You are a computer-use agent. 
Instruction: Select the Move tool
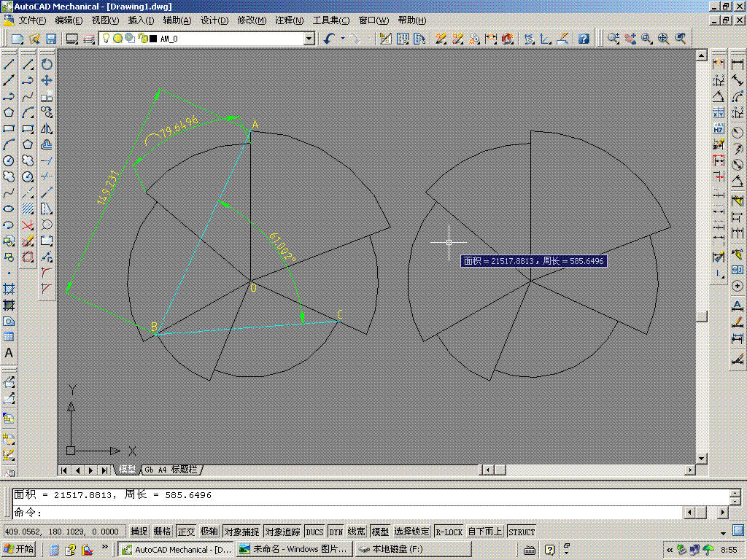47,80
